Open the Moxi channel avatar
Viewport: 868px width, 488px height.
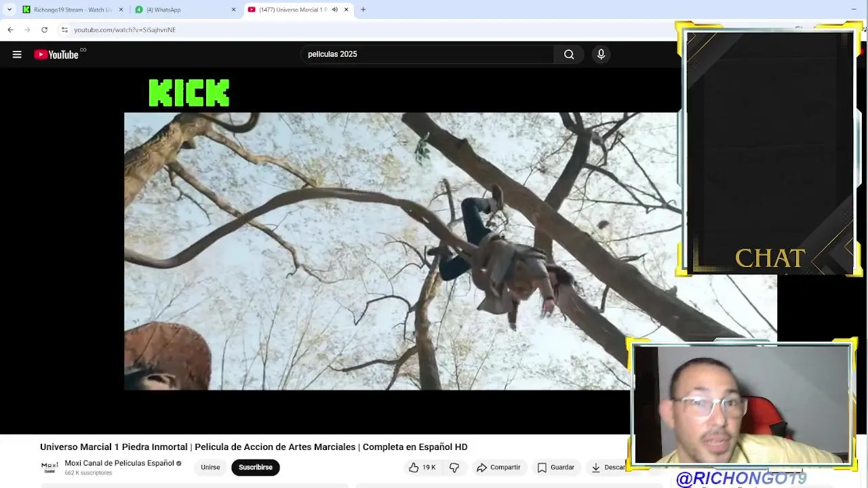(50, 467)
